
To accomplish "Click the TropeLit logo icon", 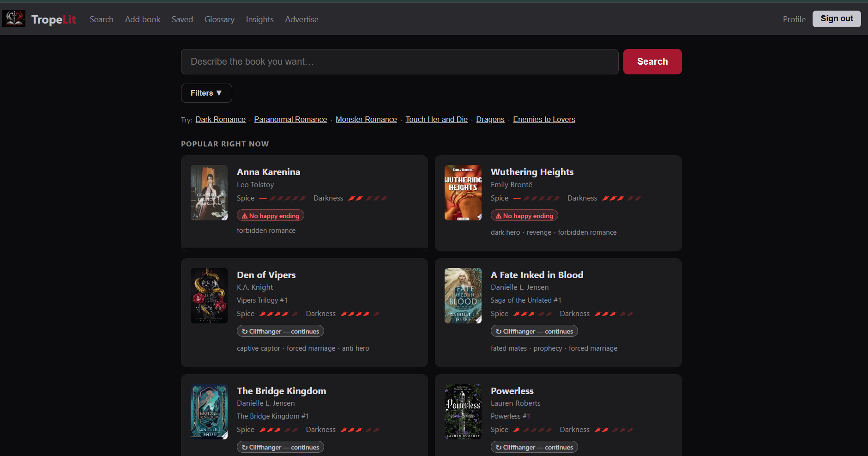I will [14, 19].
